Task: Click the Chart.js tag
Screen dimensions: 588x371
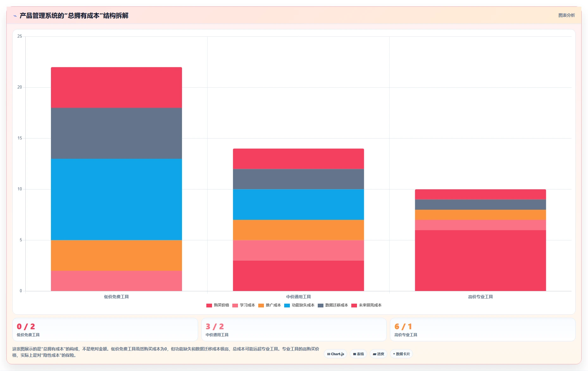Action: coord(335,354)
